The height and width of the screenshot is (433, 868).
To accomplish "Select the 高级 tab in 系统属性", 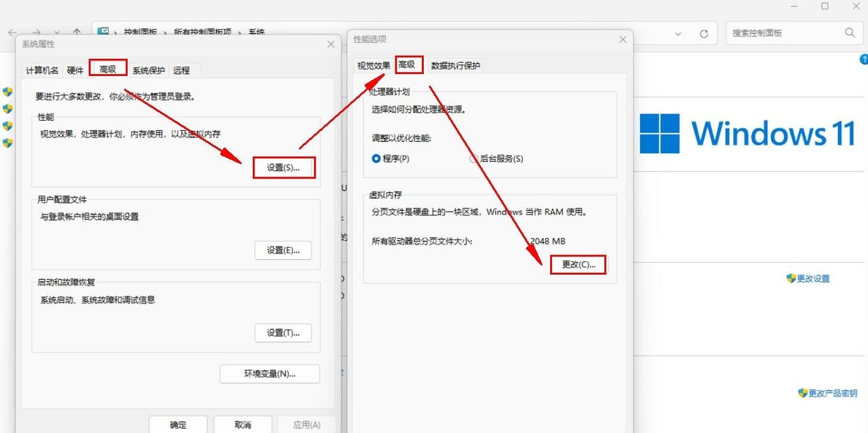I will tap(108, 69).
